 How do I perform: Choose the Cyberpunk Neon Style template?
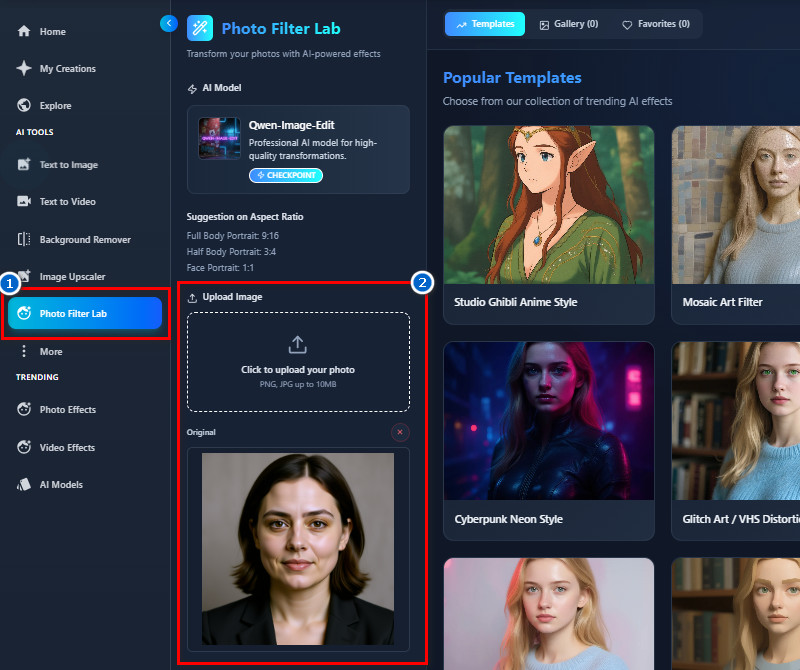548,440
